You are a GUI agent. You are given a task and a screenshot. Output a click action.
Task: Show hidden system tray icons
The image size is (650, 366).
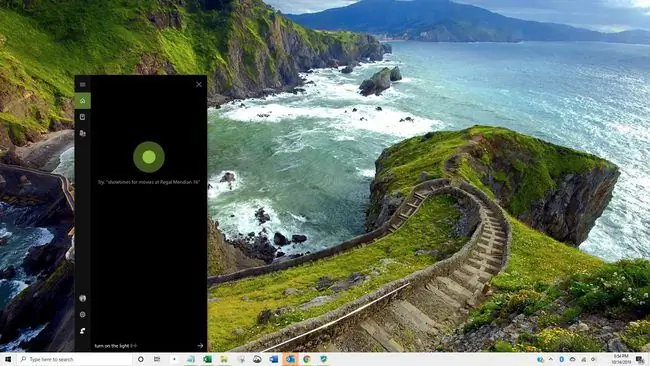point(551,359)
